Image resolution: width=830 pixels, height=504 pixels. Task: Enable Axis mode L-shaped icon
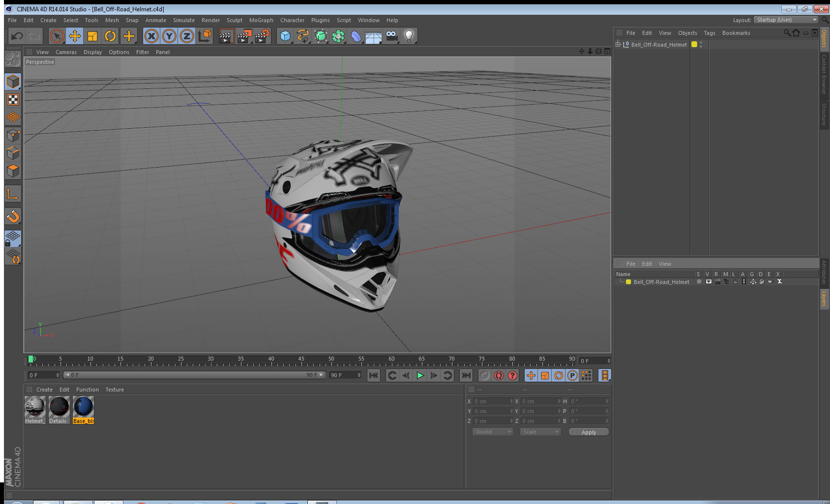(x=13, y=194)
